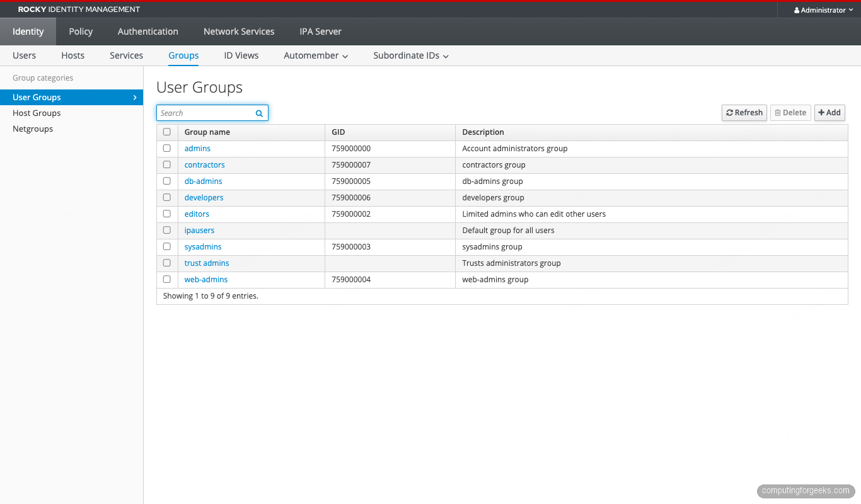The height and width of the screenshot is (504, 861).
Task: Open the Automember dropdown
Action: point(316,55)
